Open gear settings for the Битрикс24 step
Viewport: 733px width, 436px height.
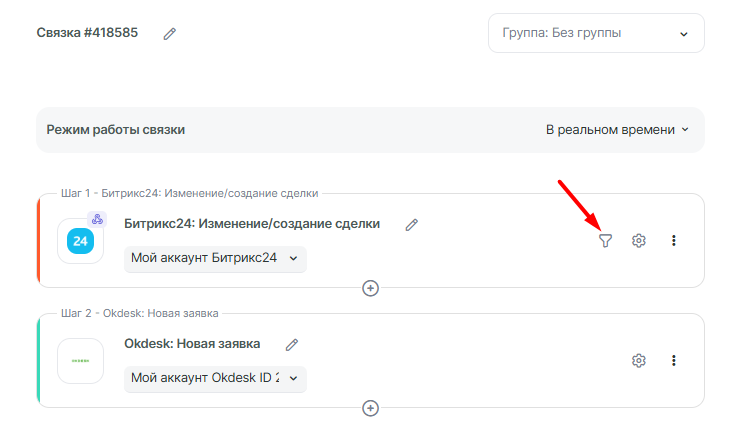(x=639, y=240)
